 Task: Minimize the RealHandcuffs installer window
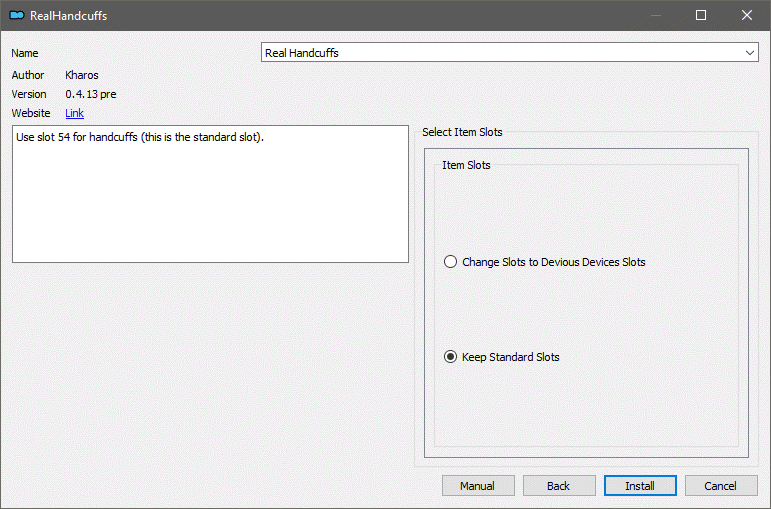click(655, 15)
